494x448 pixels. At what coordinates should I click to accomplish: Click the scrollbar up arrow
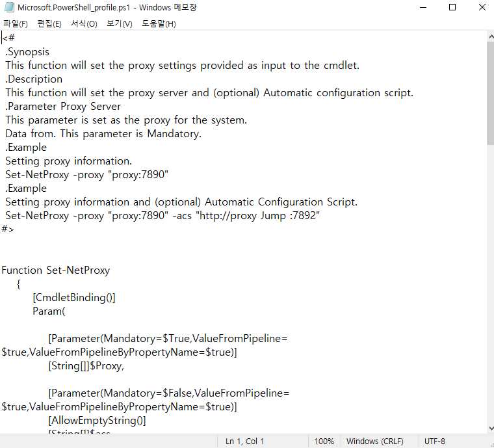(x=491, y=36)
